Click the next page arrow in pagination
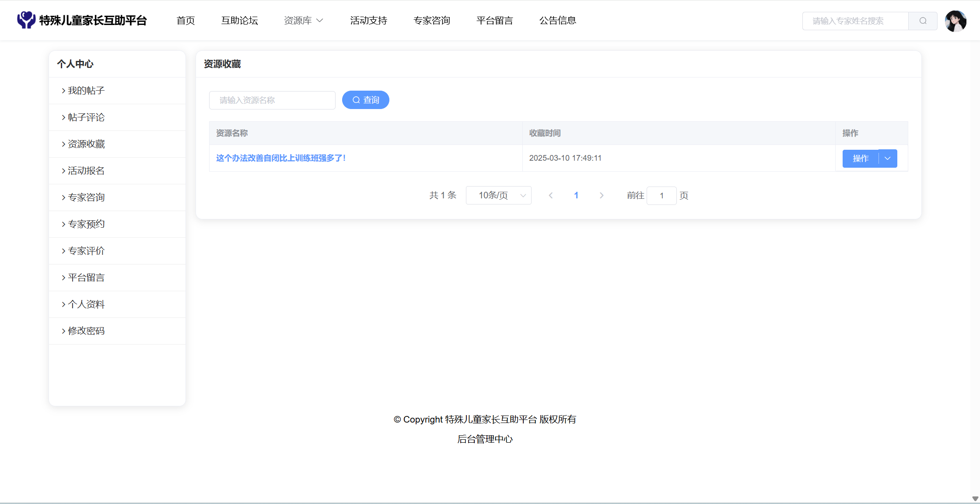Viewport: 980px width, 504px height. [602, 196]
